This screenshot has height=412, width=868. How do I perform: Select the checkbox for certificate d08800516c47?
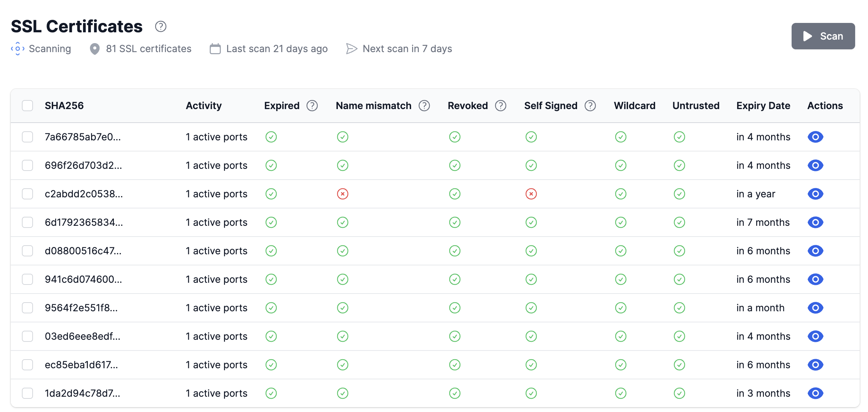[x=27, y=251]
